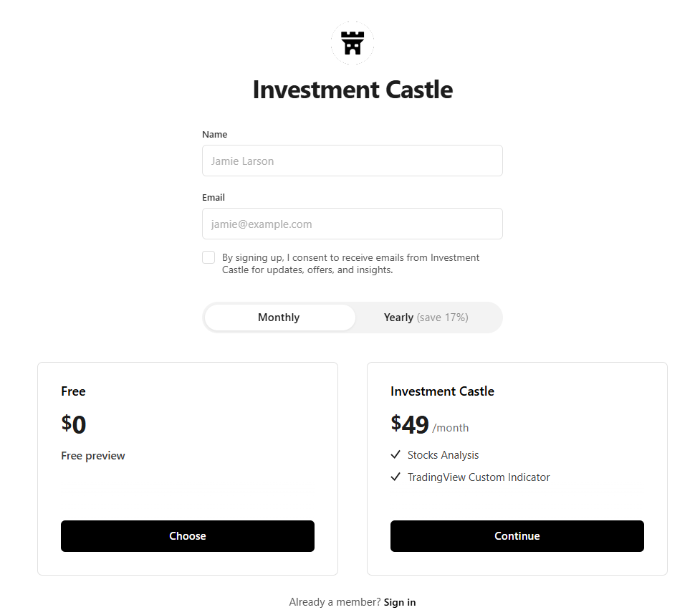Continue with the $49 Investment Castle plan
Screen dimensions: 700x615
click(517, 536)
